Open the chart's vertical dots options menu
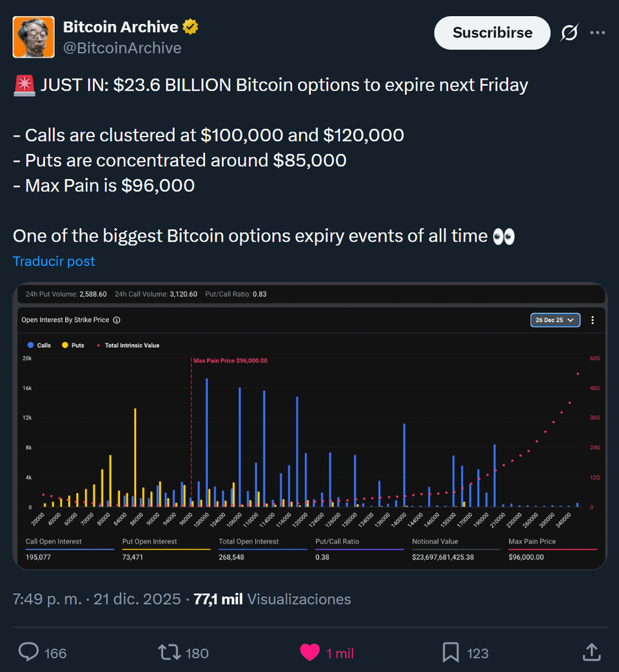The image size is (619, 672). [593, 320]
